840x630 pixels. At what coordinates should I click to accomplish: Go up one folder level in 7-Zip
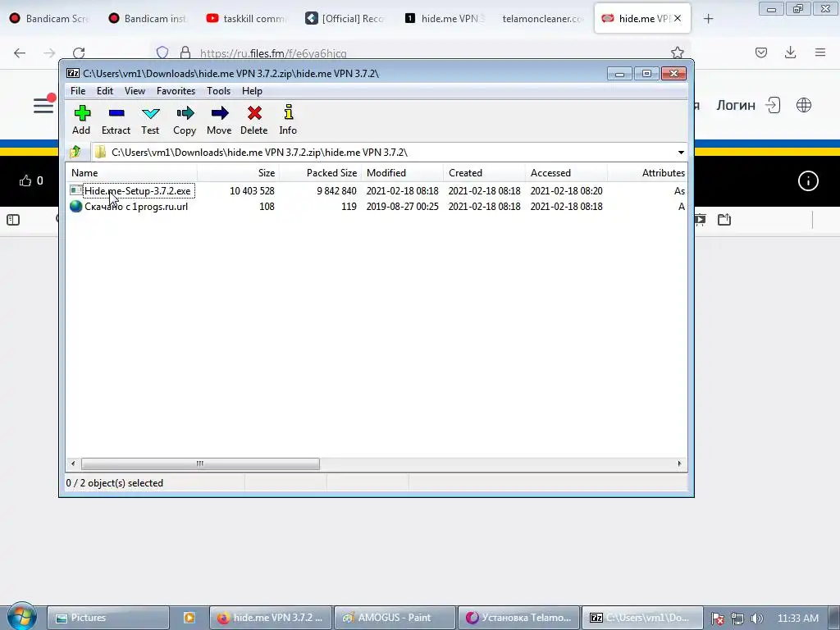[x=75, y=152]
